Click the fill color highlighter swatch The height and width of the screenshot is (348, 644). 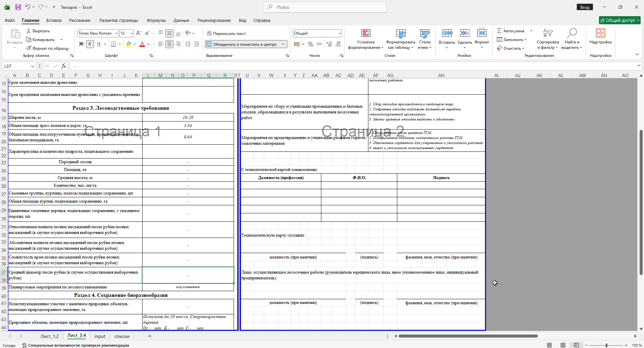pyautogui.click(x=128, y=44)
